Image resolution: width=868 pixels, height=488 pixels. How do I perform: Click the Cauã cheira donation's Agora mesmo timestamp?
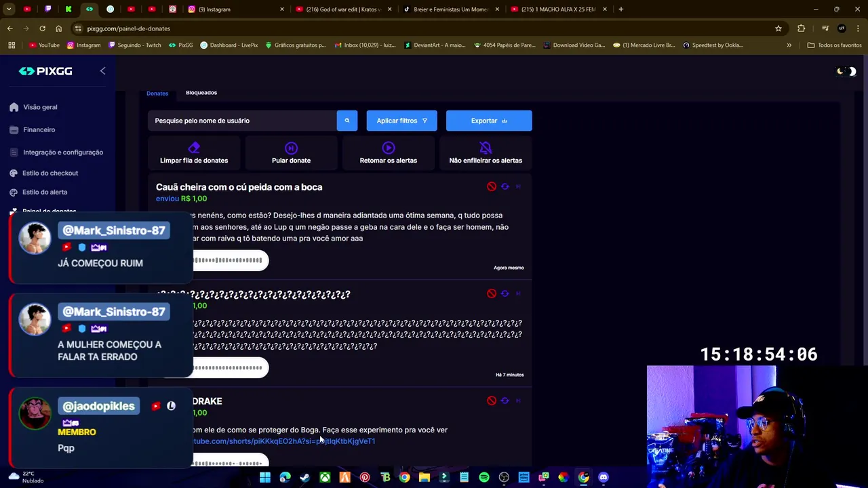[509, 268]
